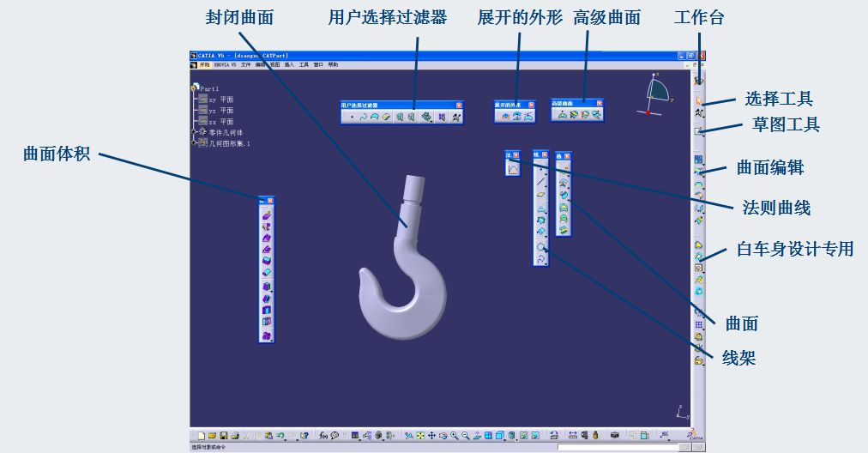Click the What's This help icon
The height and width of the screenshot is (453, 868).
coord(304,436)
